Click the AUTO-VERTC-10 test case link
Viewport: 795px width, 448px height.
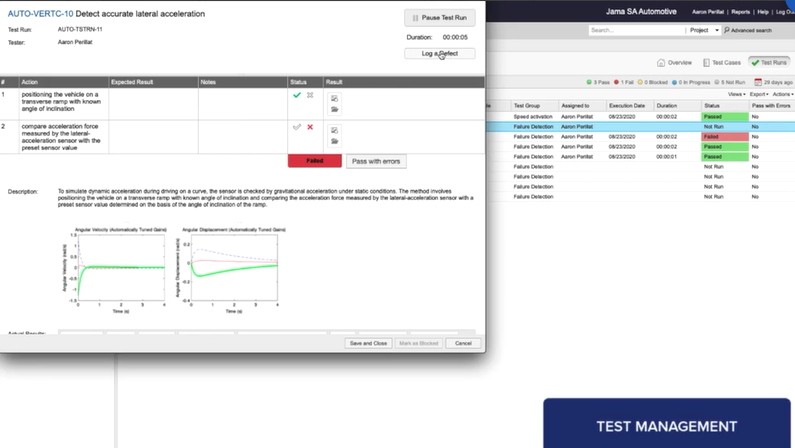41,14
